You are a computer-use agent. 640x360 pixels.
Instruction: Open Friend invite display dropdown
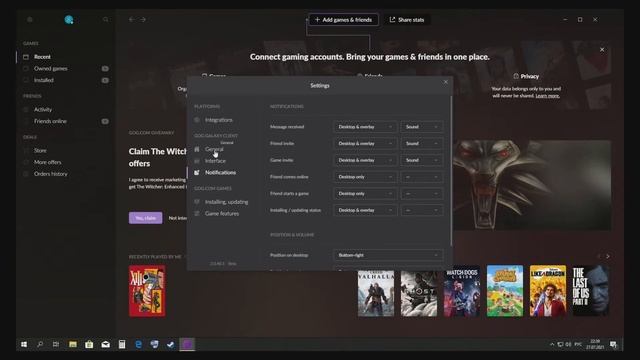365,144
